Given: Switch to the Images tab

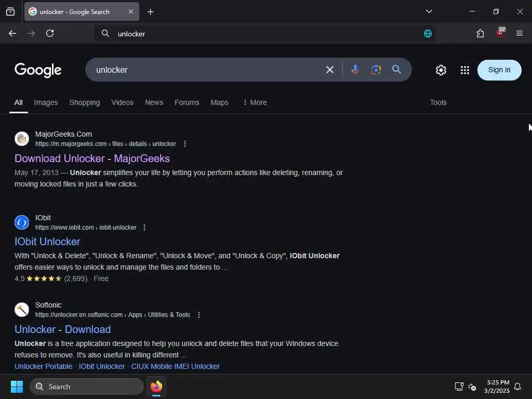Looking at the screenshot, I should tap(46, 102).
